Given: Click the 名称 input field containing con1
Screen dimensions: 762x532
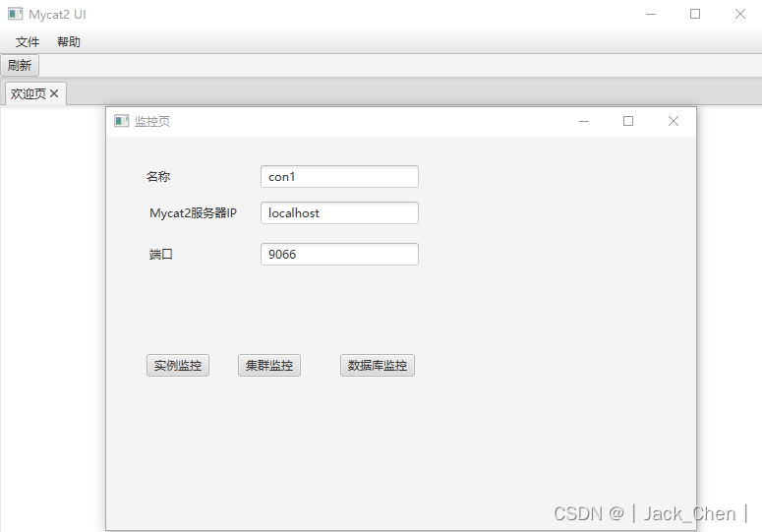Looking at the screenshot, I should click(339, 177).
